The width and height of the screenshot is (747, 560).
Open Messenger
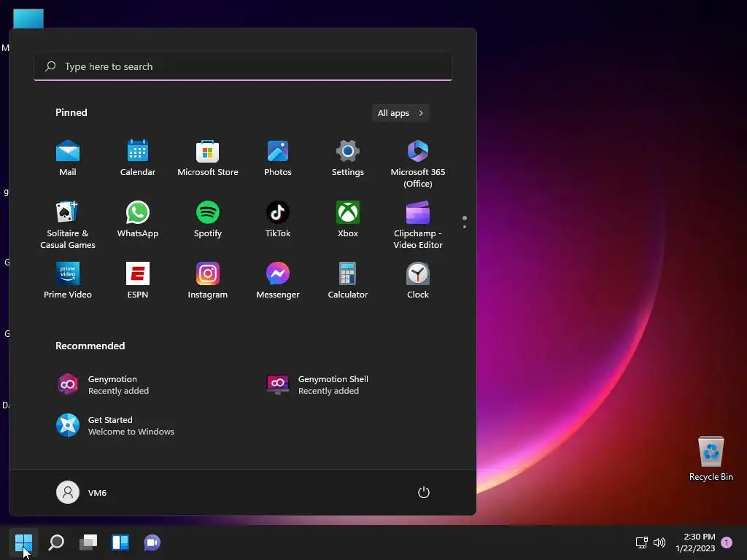[x=278, y=281]
